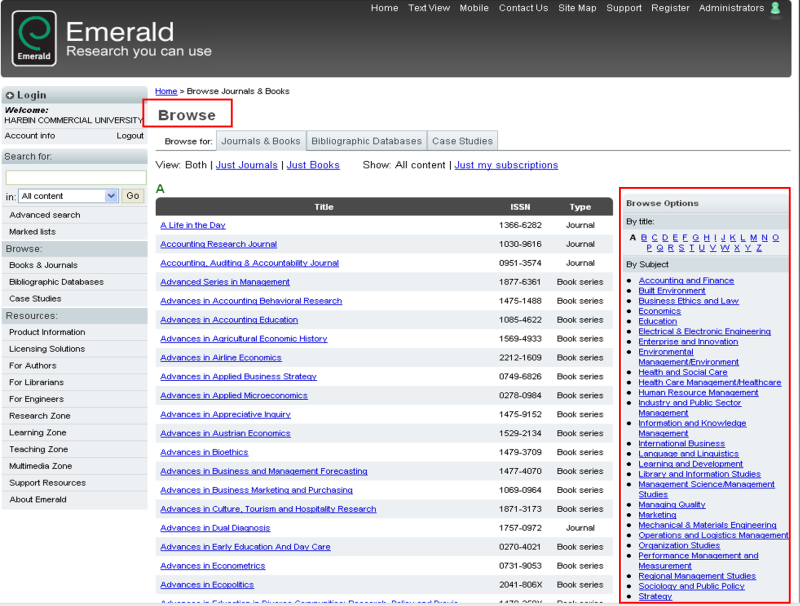Open Support in top navigation
Viewport: 800px width, 606px height.
pyautogui.click(x=623, y=8)
